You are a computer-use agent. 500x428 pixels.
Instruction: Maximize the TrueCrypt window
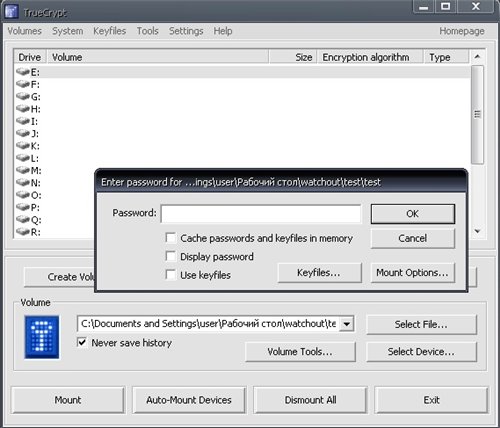(446, 7)
